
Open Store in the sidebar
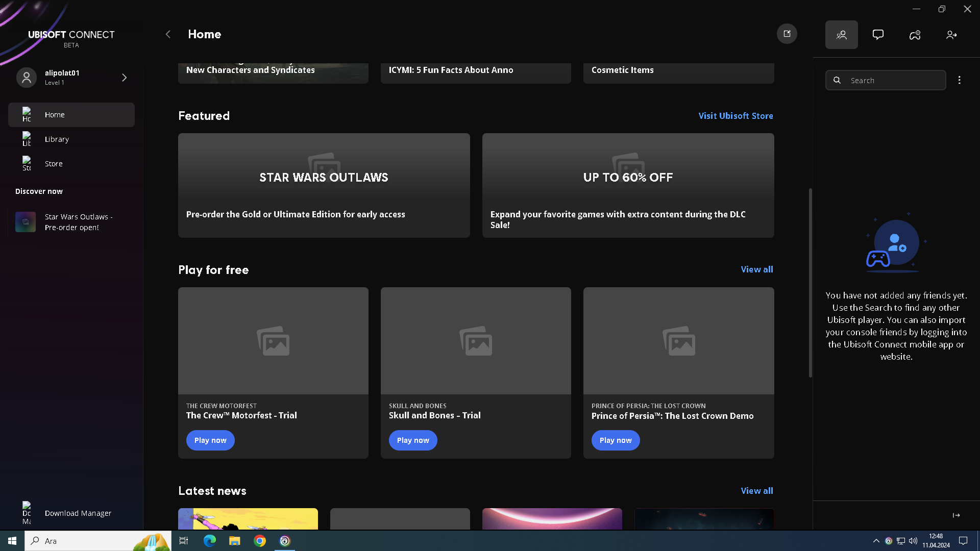71,164
